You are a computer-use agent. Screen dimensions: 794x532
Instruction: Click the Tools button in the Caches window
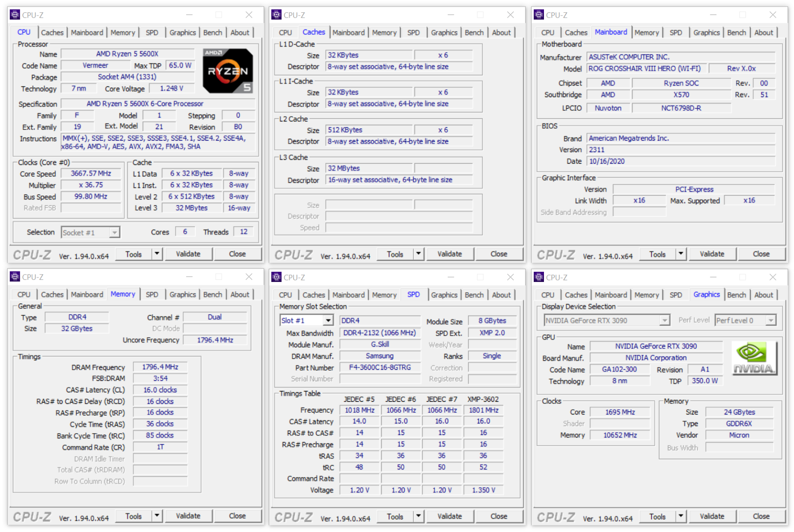395,254
